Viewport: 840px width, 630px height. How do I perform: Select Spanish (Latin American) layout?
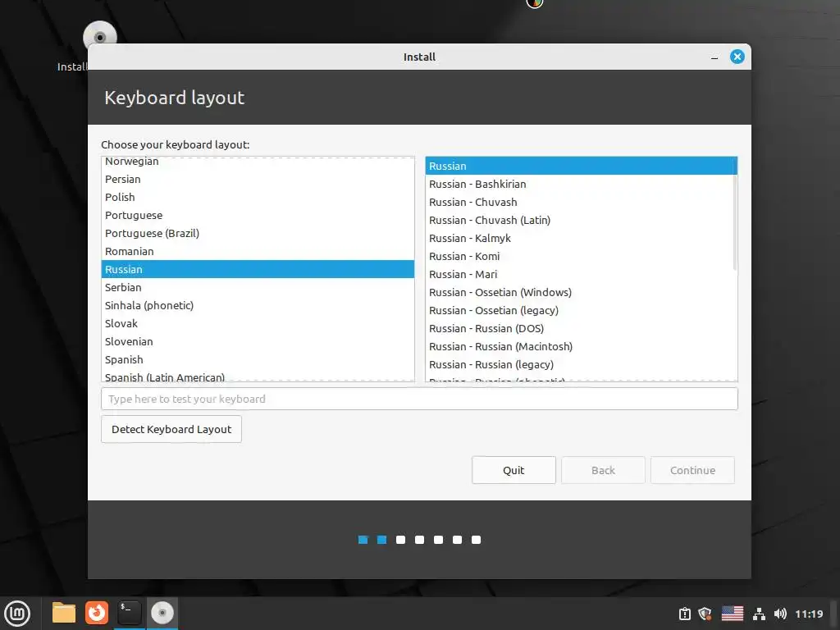258,376
